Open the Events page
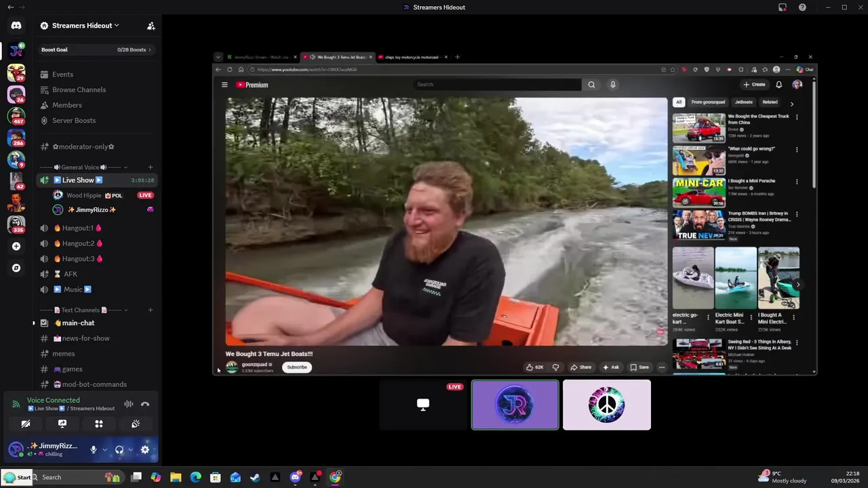The image size is (868, 488). (x=97, y=75)
